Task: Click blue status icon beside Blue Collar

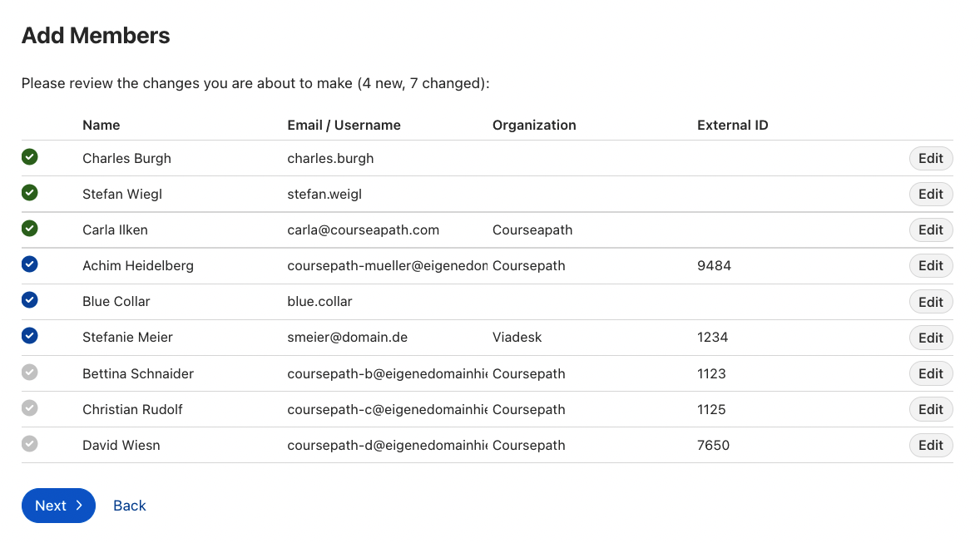Action: point(30,300)
